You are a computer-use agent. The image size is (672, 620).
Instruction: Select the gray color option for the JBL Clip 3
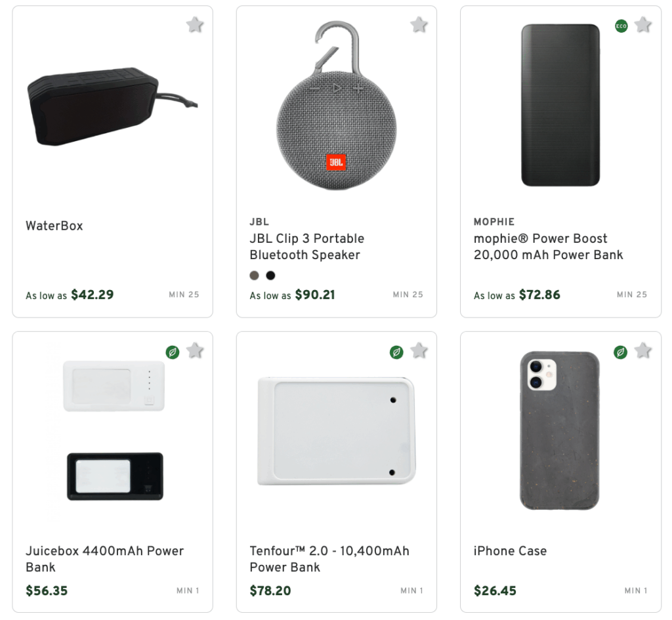coord(253,276)
